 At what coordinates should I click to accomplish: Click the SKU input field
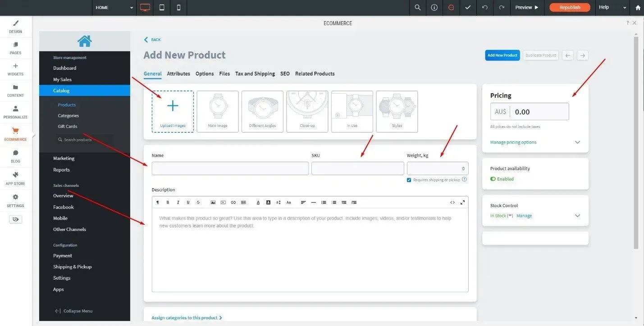(x=358, y=168)
